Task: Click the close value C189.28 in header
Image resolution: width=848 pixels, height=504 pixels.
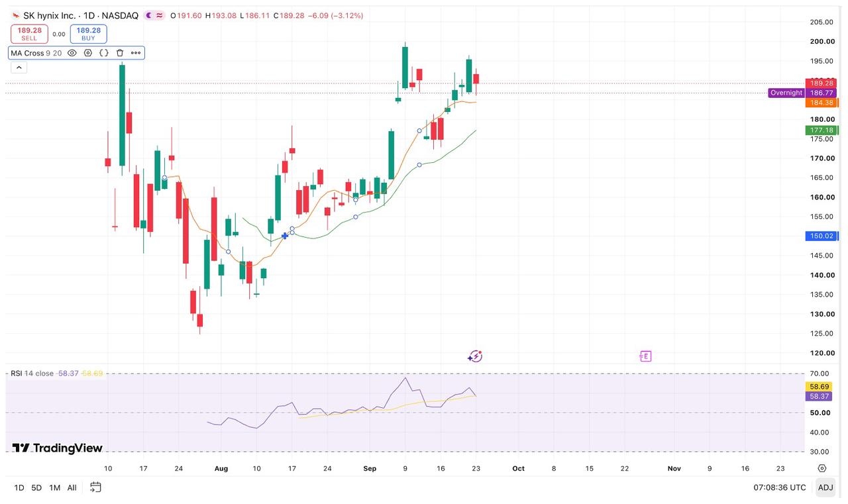Action: (x=289, y=15)
